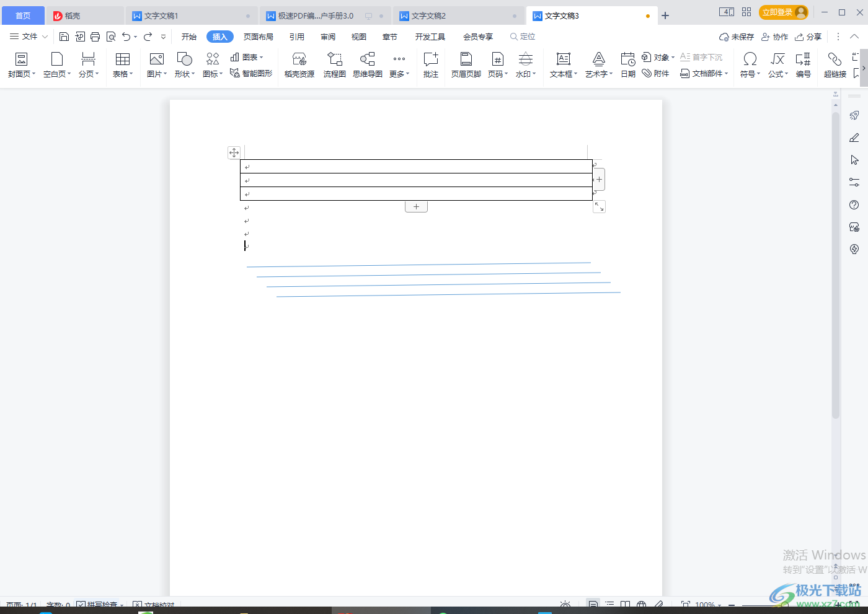The width and height of the screenshot is (868, 614).
Task: Open a new tab with the plus button
Action: point(665,15)
